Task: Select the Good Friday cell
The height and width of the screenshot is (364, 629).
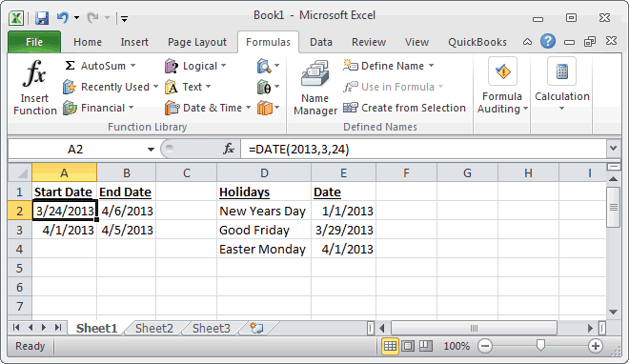Action: (264, 230)
